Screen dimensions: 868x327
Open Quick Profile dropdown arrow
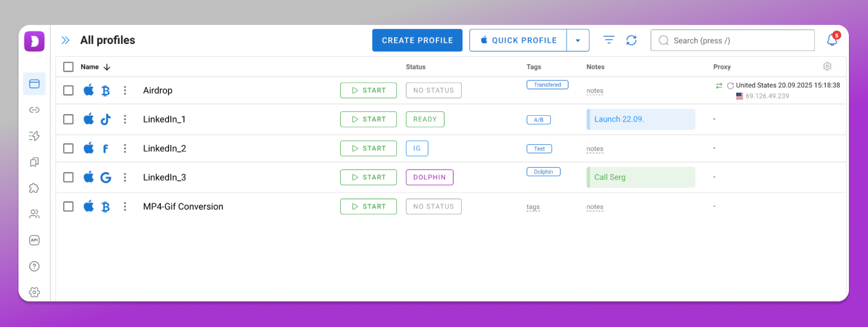point(578,41)
